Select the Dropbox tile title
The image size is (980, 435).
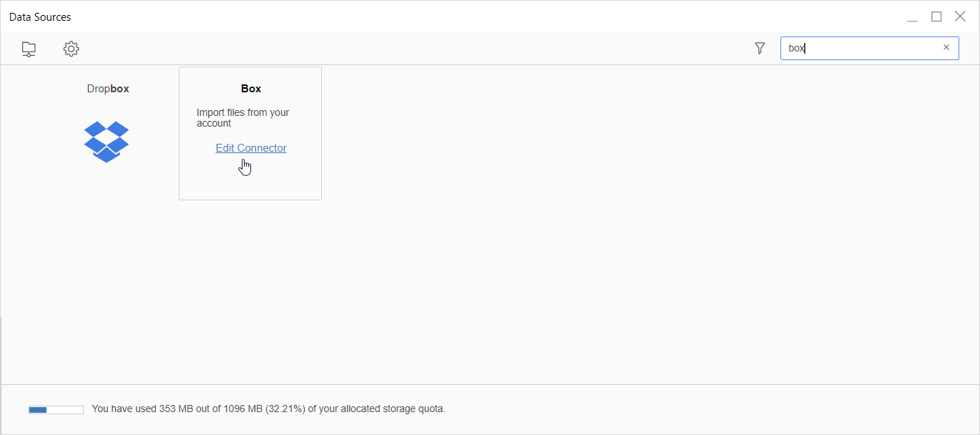point(108,89)
